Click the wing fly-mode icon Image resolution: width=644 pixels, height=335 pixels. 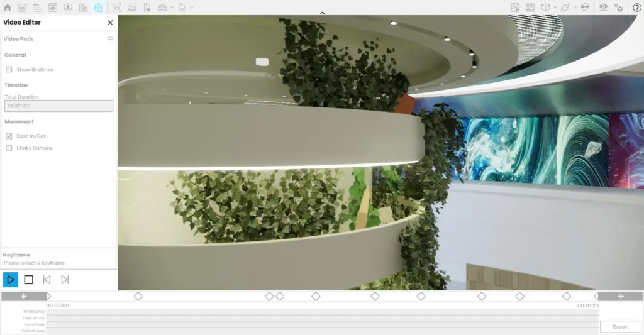tap(565, 8)
